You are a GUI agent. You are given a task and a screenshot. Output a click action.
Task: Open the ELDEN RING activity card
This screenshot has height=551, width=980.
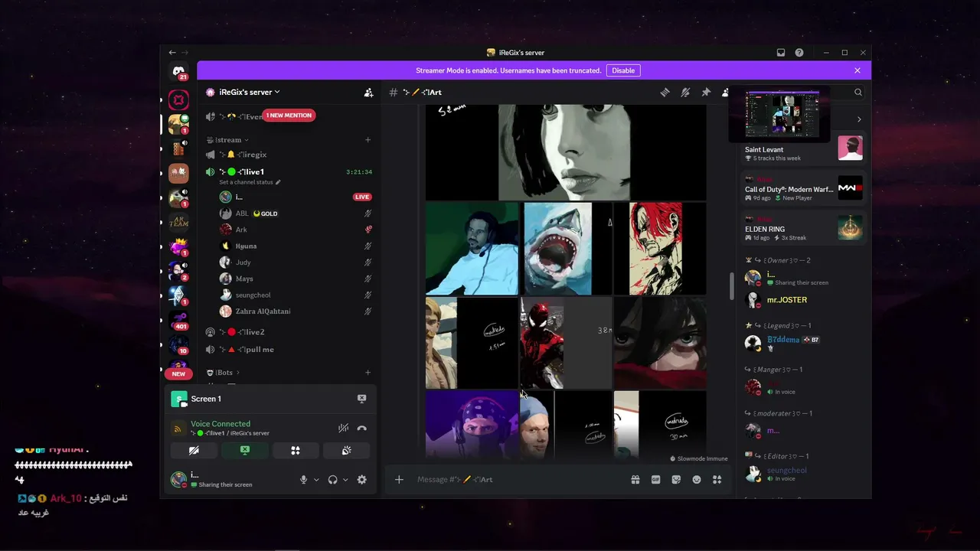click(x=804, y=229)
